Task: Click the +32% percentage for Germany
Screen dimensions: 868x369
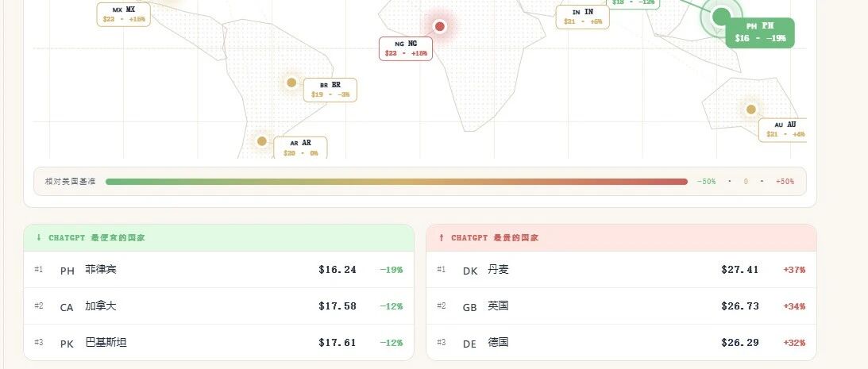Action: tap(794, 343)
